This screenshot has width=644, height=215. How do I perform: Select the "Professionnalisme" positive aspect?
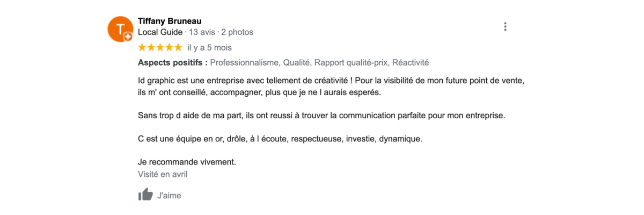tap(244, 63)
